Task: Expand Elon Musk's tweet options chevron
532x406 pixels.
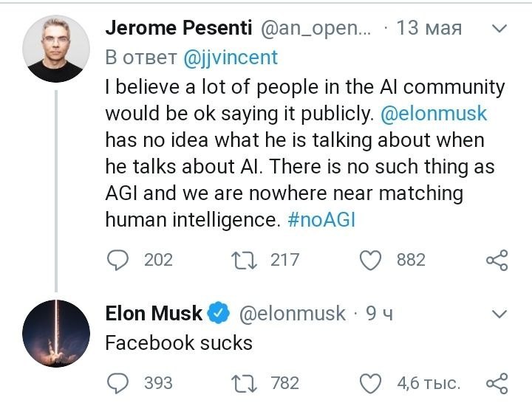Action: pyautogui.click(x=499, y=314)
